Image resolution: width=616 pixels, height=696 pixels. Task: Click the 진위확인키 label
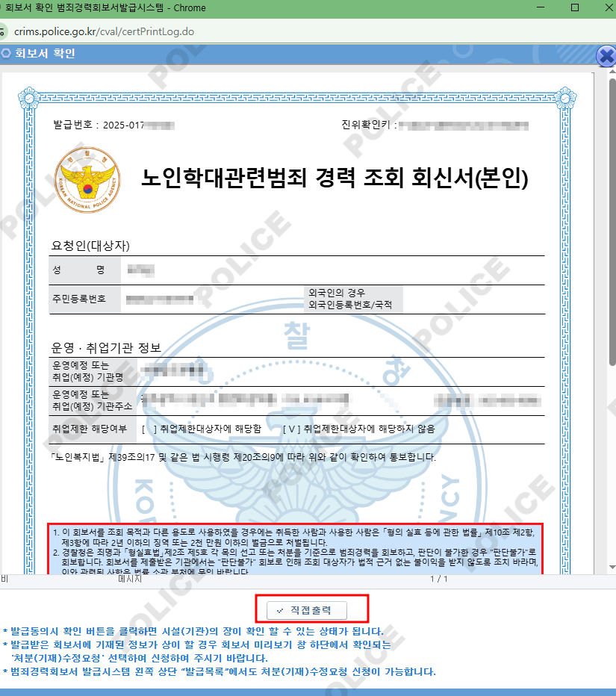tap(369, 125)
